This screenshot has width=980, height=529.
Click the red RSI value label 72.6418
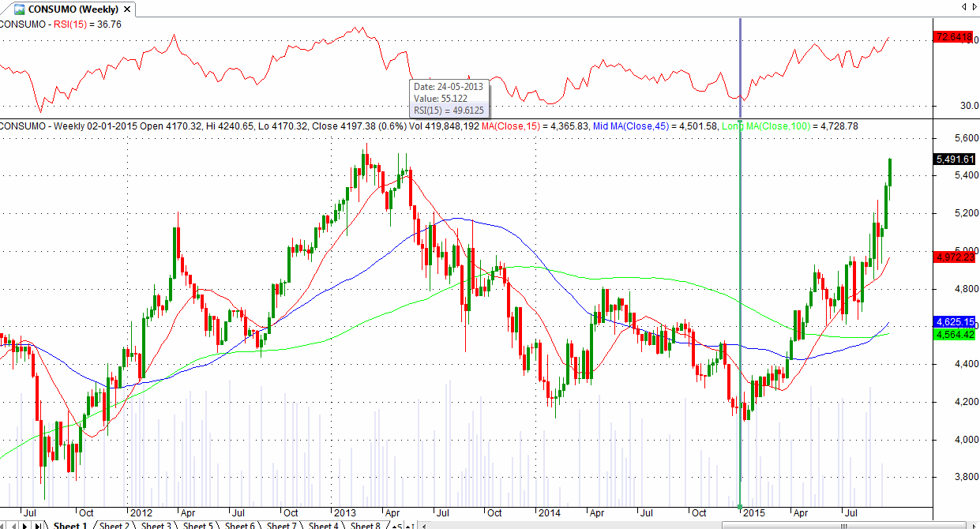pos(953,37)
